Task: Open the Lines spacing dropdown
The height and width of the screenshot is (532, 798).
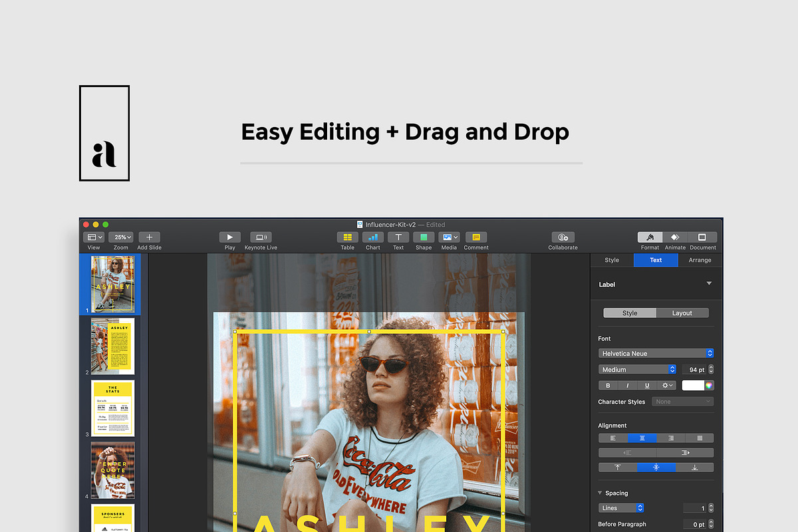Action: click(621, 508)
